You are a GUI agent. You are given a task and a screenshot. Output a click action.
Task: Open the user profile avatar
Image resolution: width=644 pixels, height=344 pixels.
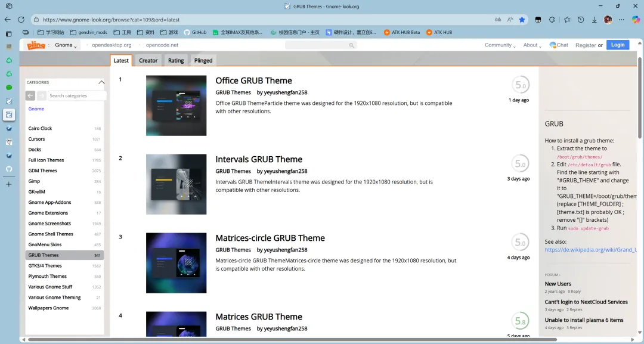click(x=608, y=19)
